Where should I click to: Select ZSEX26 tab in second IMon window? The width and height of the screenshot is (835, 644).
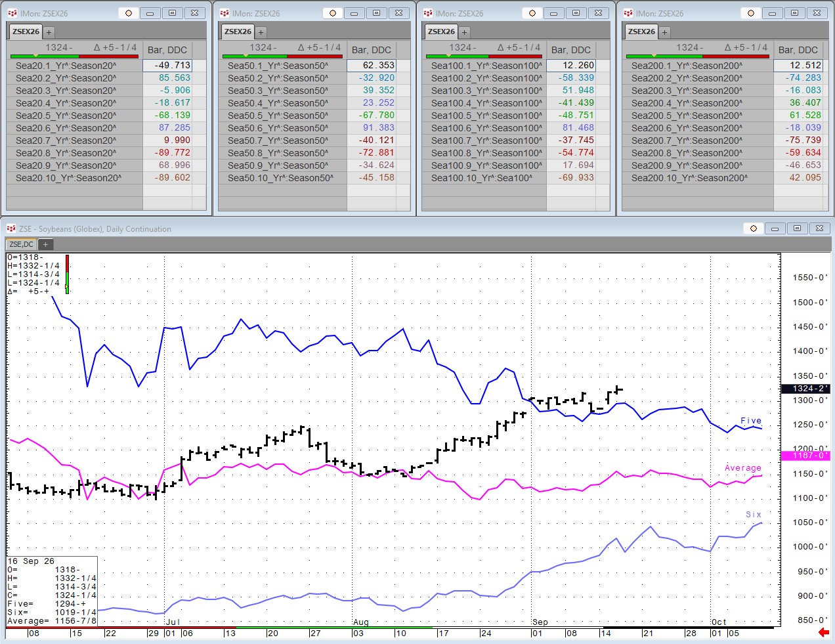click(x=238, y=32)
